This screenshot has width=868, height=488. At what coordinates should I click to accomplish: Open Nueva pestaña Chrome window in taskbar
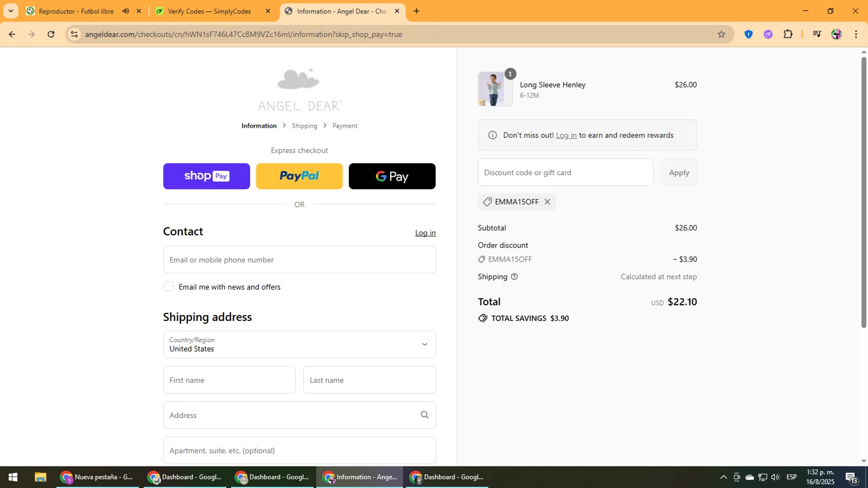(98, 477)
